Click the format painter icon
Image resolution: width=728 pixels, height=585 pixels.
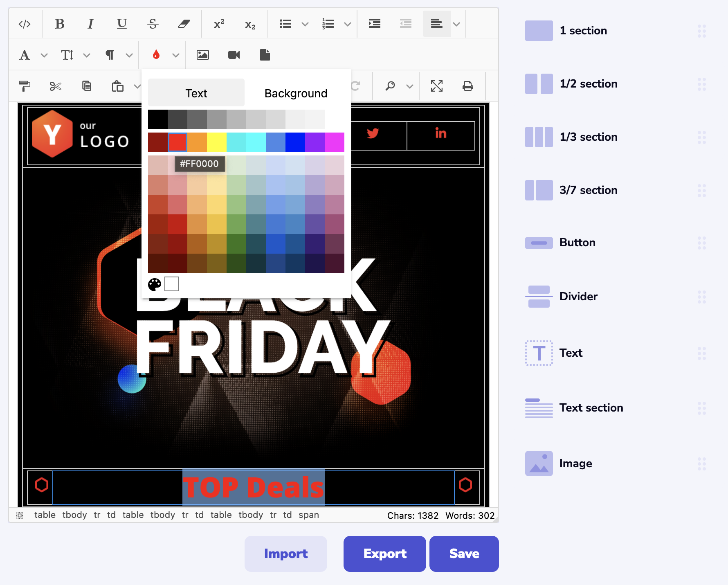pyautogui.click(x=25, y=86)
